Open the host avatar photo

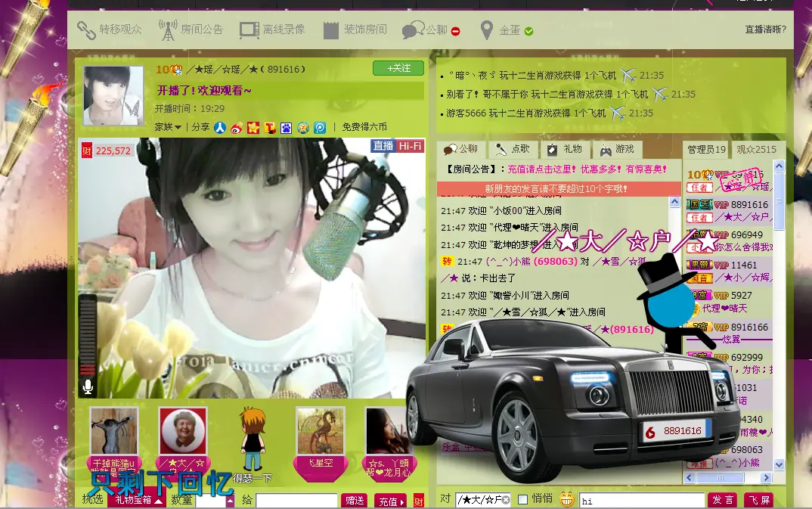tap(113, 95)
